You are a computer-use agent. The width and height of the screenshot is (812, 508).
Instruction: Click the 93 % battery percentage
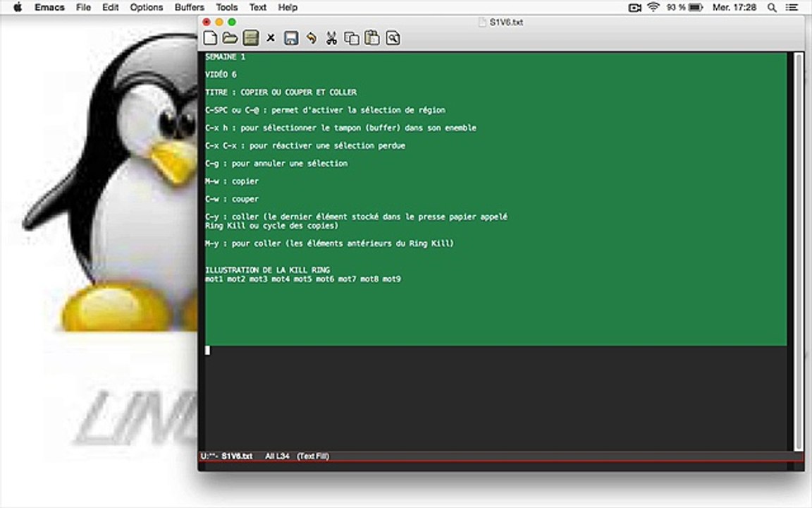click(676, 7)
